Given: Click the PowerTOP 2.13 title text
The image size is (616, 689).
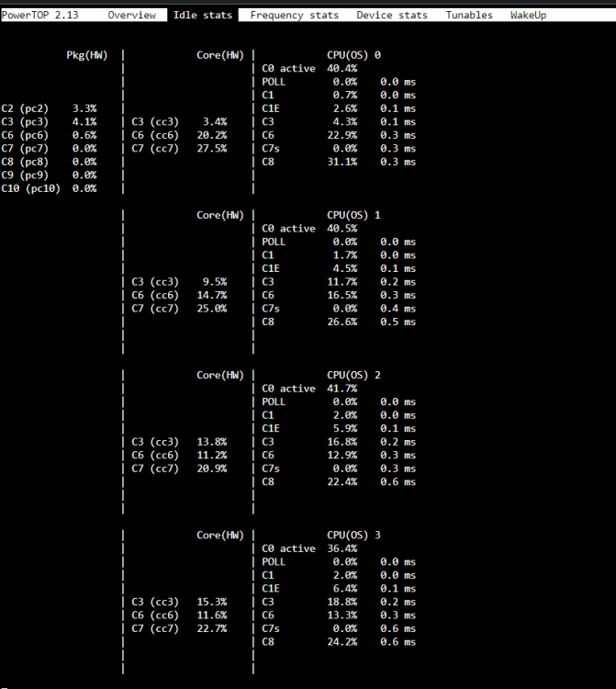Looking at the screenshot, I should pos(40,15).
